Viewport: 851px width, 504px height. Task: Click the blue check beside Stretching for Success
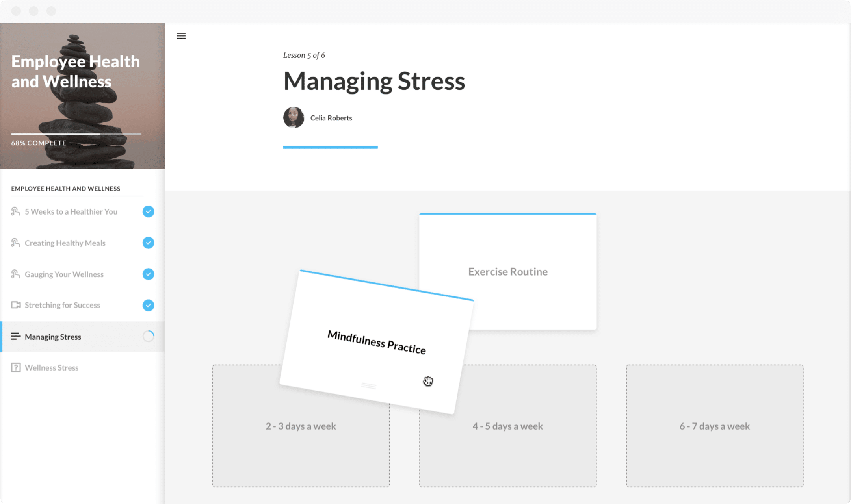tap(148, 305)
